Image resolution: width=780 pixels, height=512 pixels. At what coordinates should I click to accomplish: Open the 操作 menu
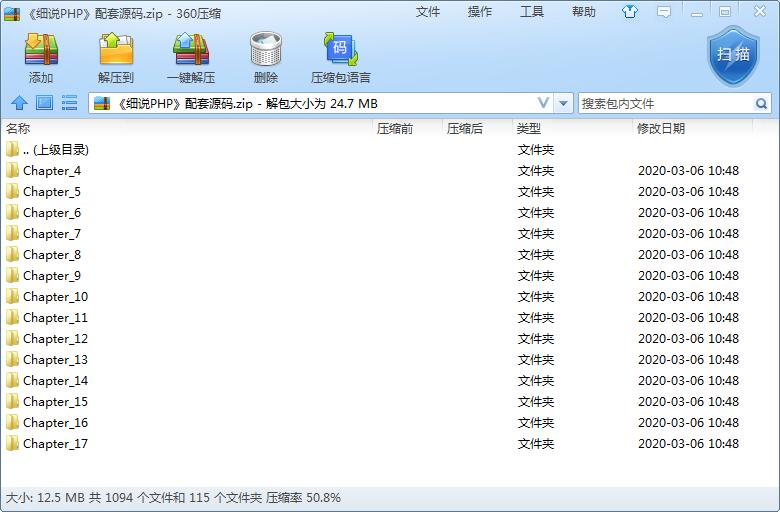click(x=480, y=11)
